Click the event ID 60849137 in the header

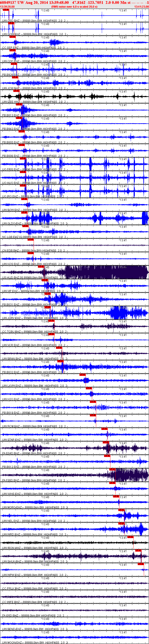[8, 2]
